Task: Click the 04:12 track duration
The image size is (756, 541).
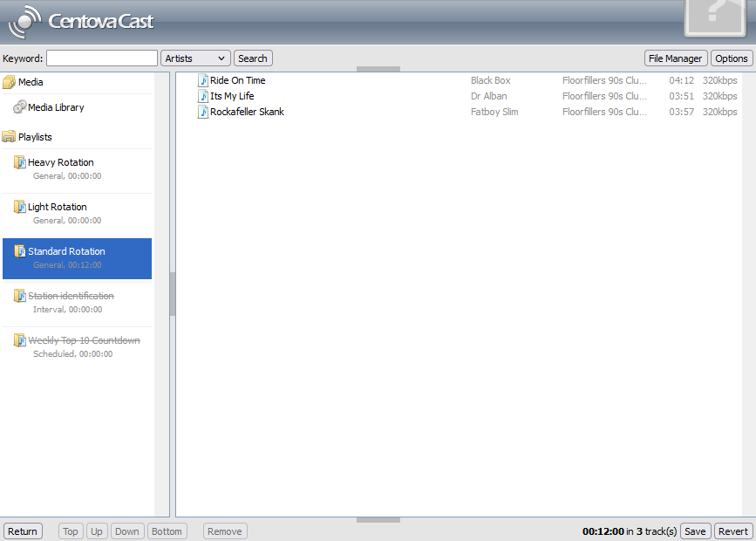Action: point(681,80)
